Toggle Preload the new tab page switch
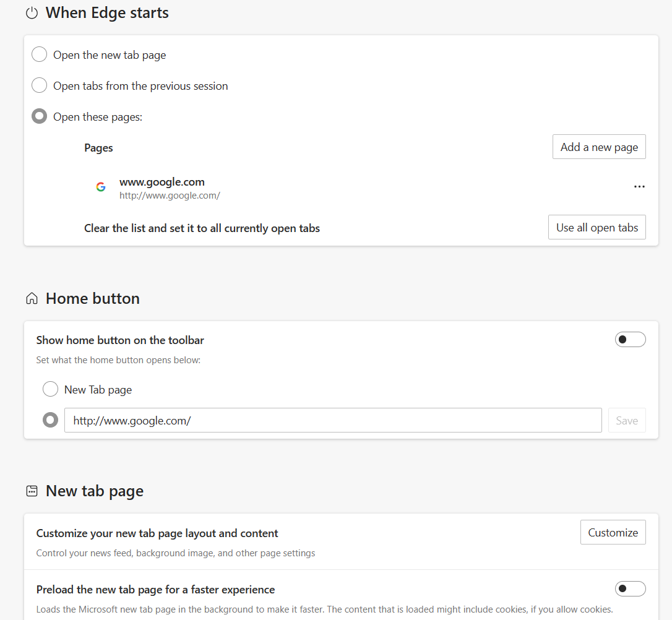Viewport: 672px width, 620px height. (630, 588)
